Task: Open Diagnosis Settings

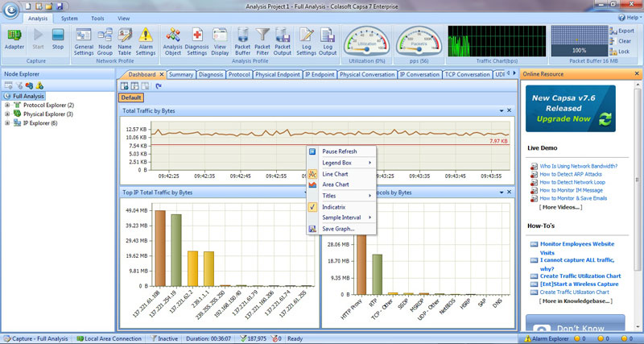Action: [196, 42]
